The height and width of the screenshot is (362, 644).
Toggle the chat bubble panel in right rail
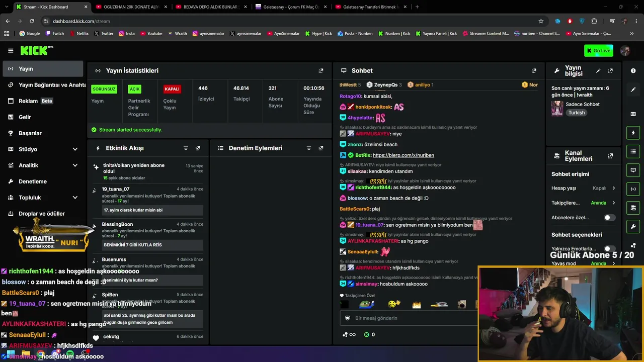(633, 170)
